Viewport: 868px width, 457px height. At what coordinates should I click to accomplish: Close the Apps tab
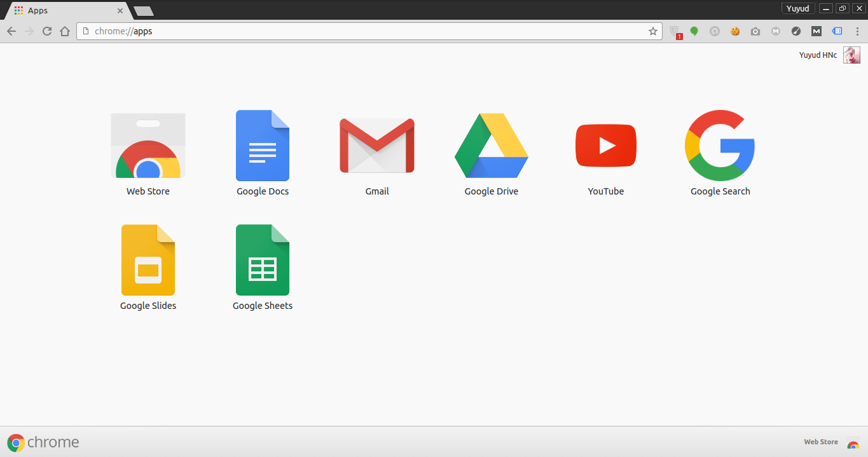click(120, 11)
